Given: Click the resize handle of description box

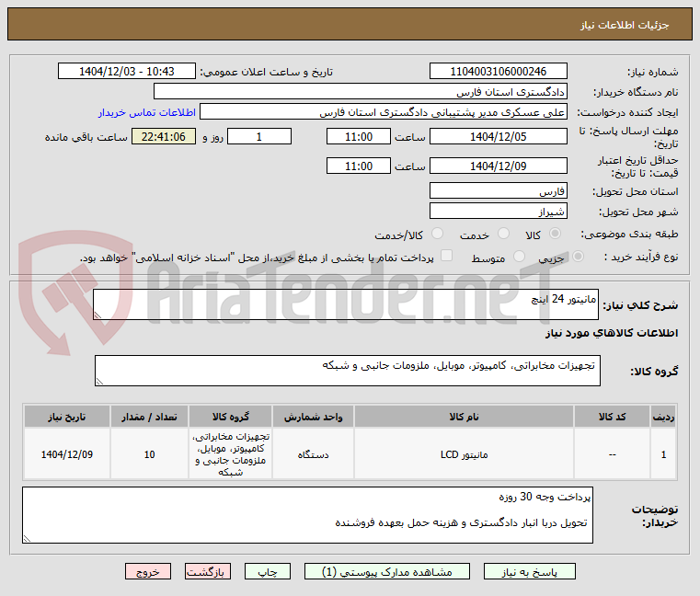Looking at the screenshot, I should pos(98,315).
